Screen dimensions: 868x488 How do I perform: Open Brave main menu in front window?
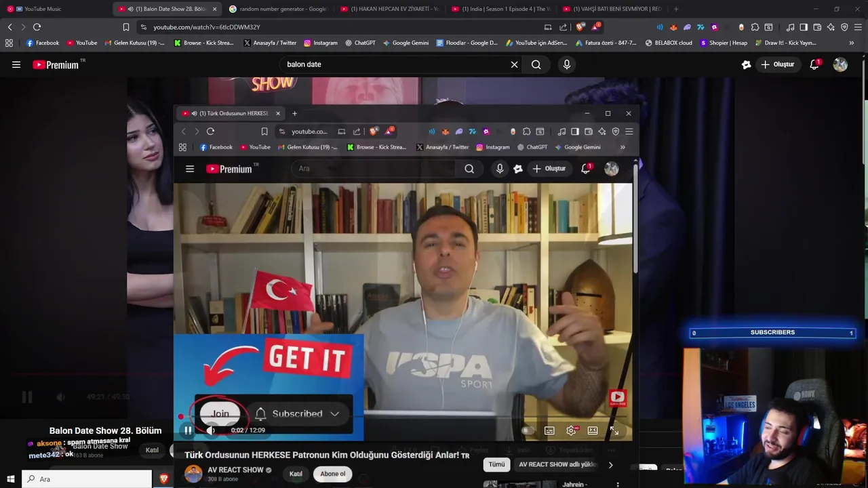[629, 131]
